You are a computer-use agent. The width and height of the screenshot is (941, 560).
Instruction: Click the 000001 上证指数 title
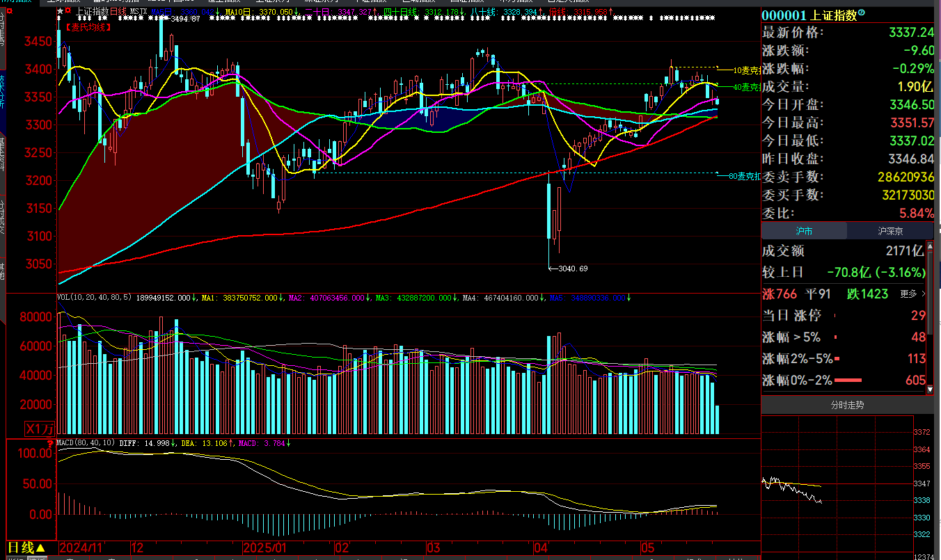point(809,15)
